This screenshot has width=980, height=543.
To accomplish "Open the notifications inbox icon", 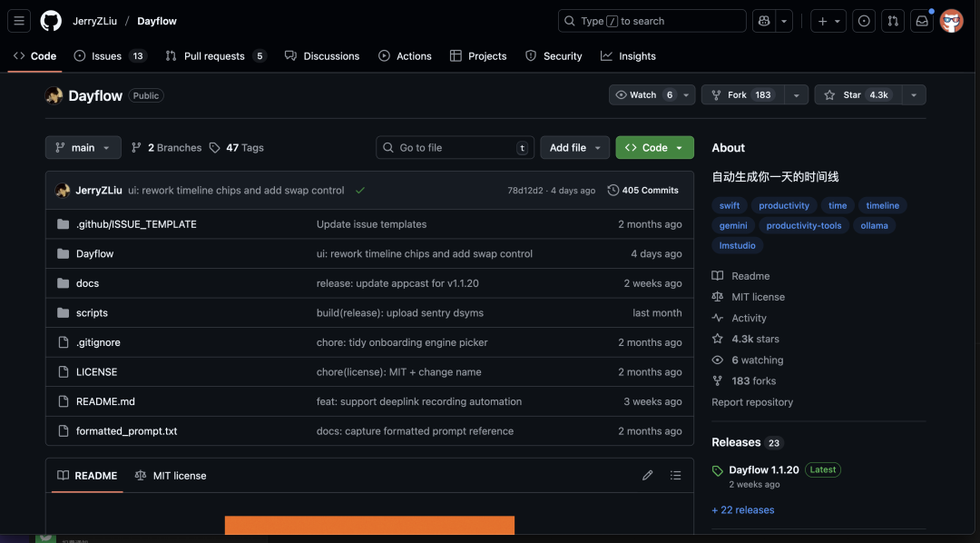I will [922, 20].
